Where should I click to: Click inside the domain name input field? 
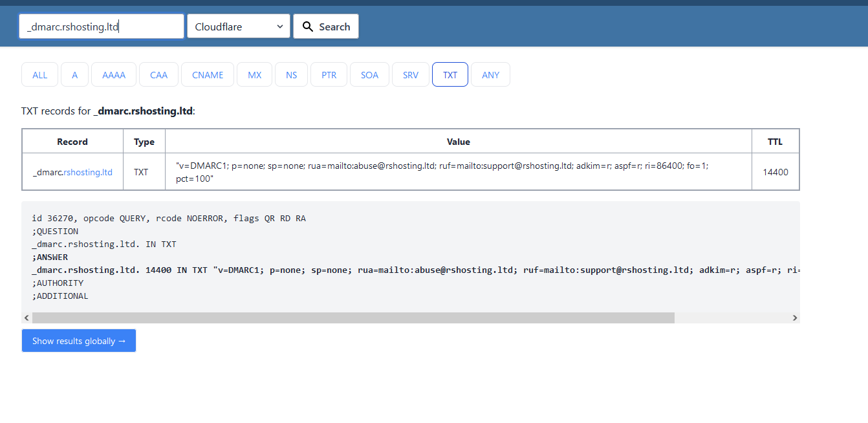click(100, 26)
